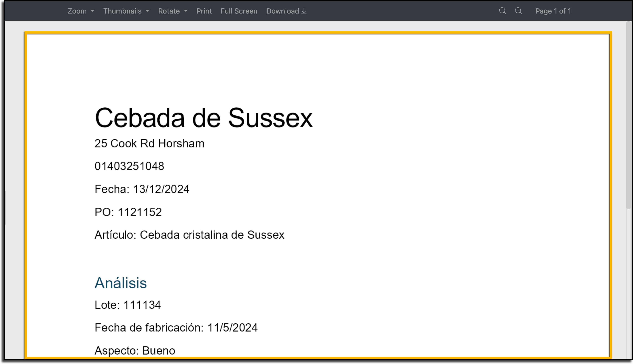Enter Full Screen mode
This screenshot has height=364, width=633.
click(239, 11)
